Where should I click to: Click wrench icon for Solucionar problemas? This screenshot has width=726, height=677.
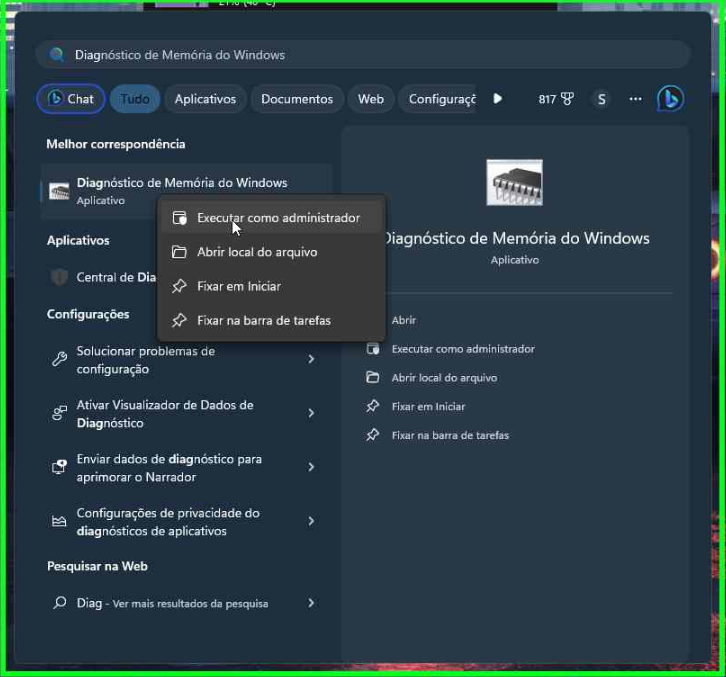[59, 359]
